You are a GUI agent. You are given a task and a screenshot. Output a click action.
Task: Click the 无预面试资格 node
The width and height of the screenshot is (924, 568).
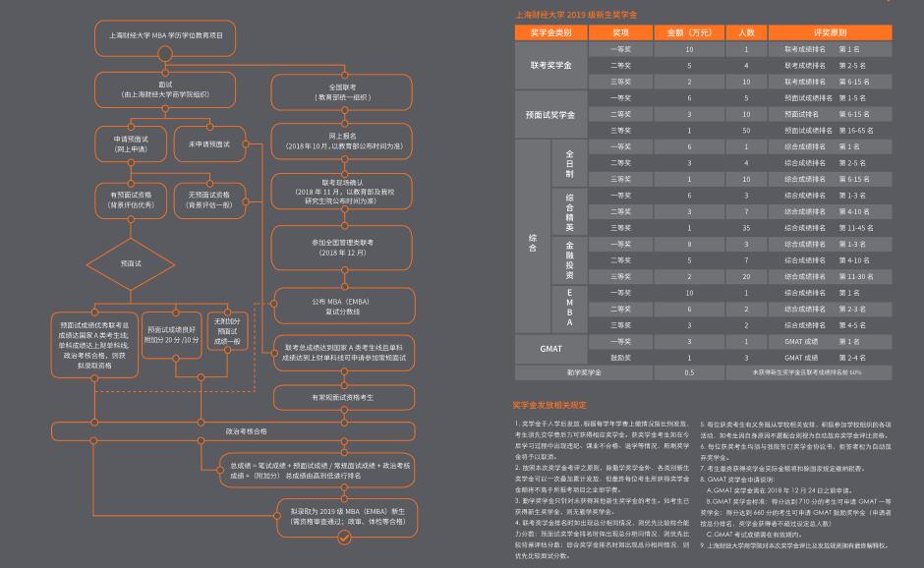click(209, 199)
